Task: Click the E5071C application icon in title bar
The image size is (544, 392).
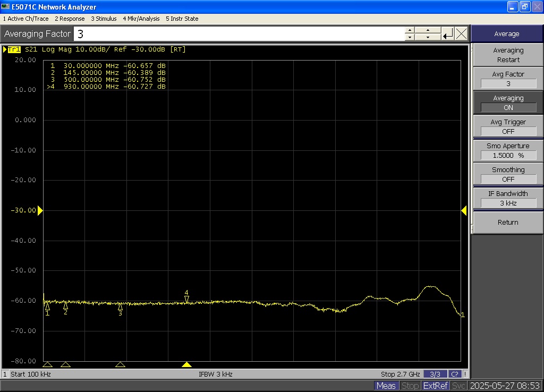Action: point(5,6)
